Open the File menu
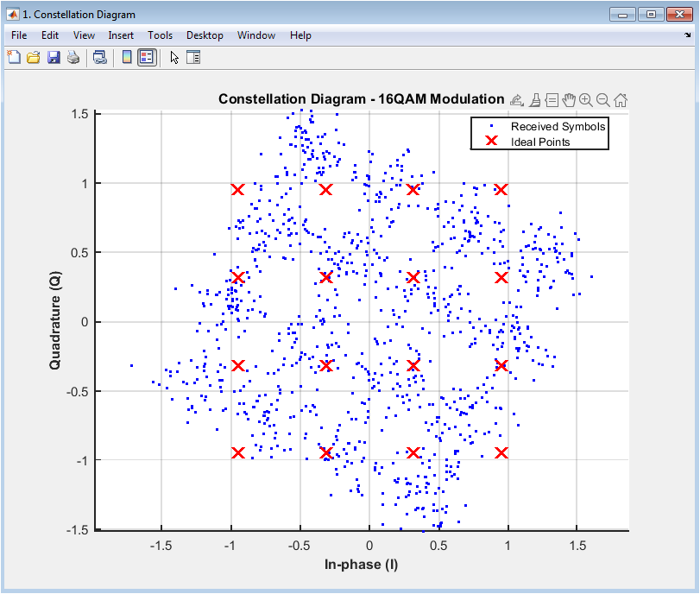Image resolution: width=700 pixels, height=594 pixels. (19, 35)
